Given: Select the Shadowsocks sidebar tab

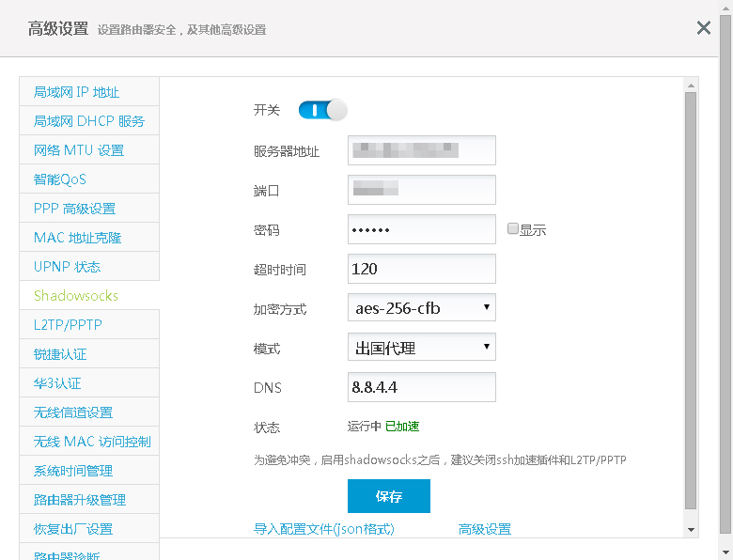Looking at the screenshot, I should (x=89, y=295).
